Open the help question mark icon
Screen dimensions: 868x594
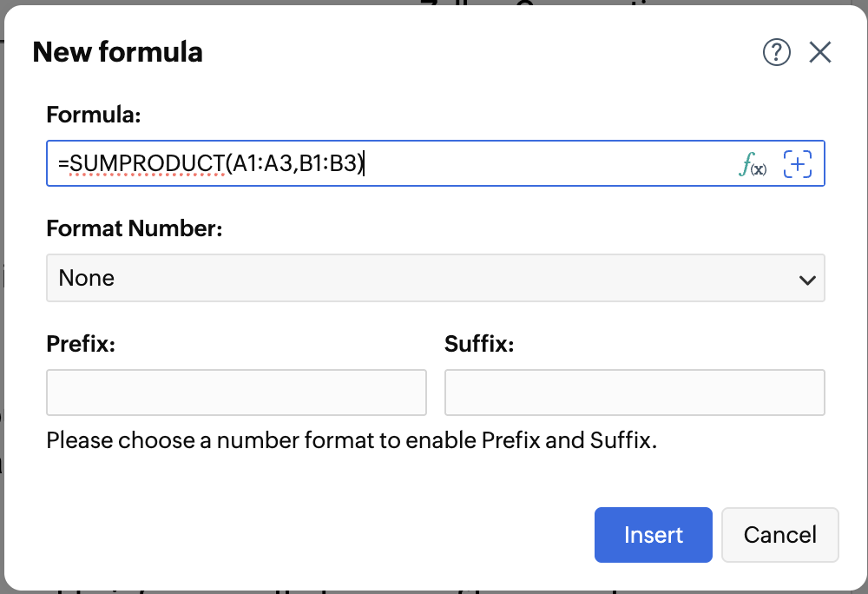pos(777,53)
